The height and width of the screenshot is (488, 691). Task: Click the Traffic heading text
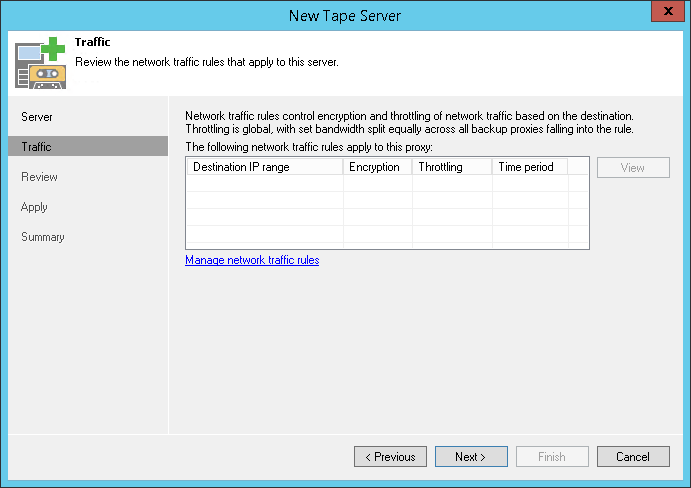click(x=92, y=42)
